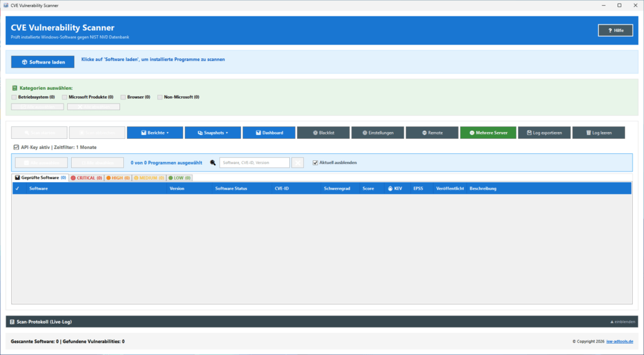Click Log leeren trash button

599,133
